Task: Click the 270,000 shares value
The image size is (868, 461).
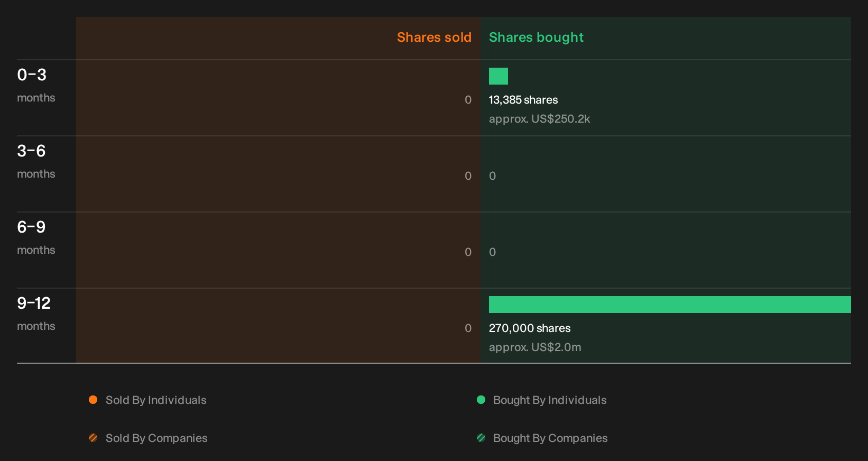Action: (530, 328)
